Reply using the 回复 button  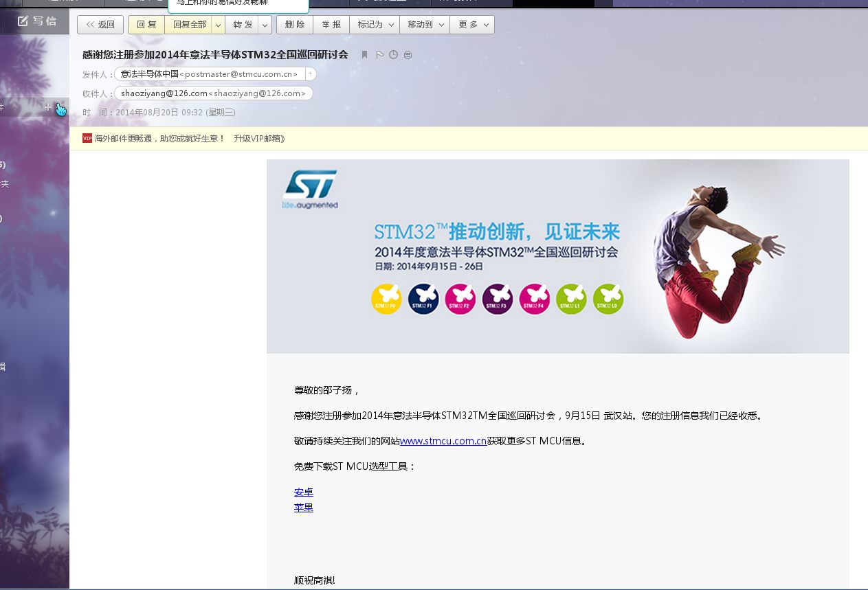(x=146, y=25)
